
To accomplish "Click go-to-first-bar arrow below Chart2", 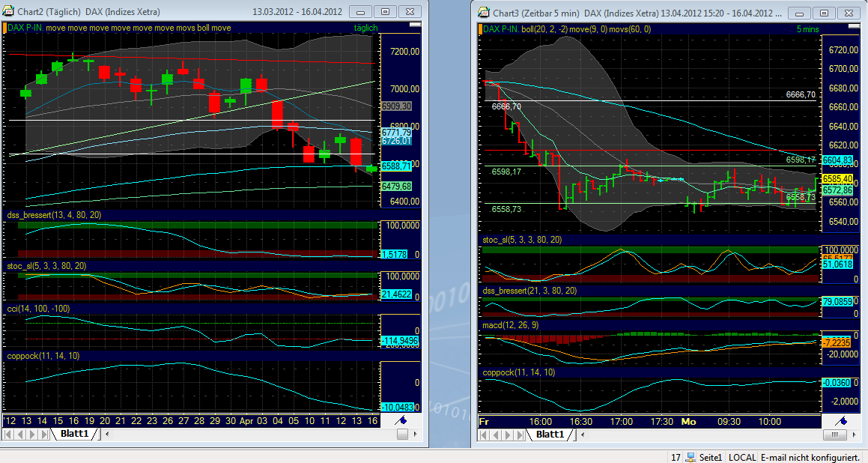I will pos(8,434).
